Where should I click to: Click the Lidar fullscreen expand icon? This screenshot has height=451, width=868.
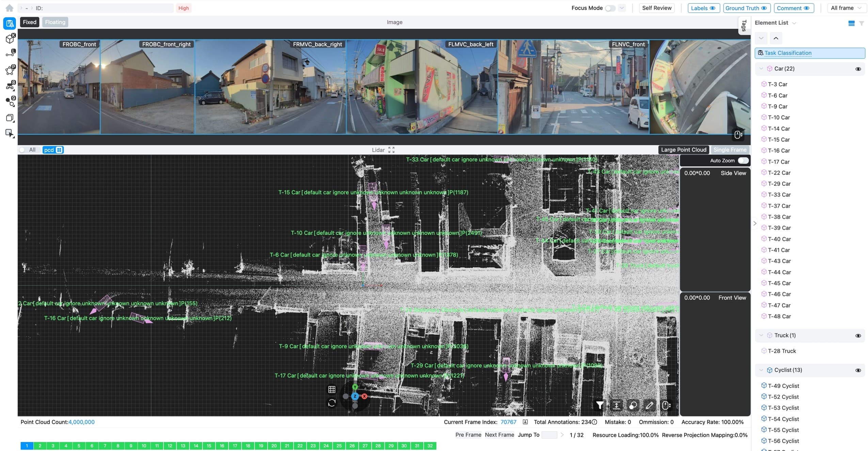(392, 150)
